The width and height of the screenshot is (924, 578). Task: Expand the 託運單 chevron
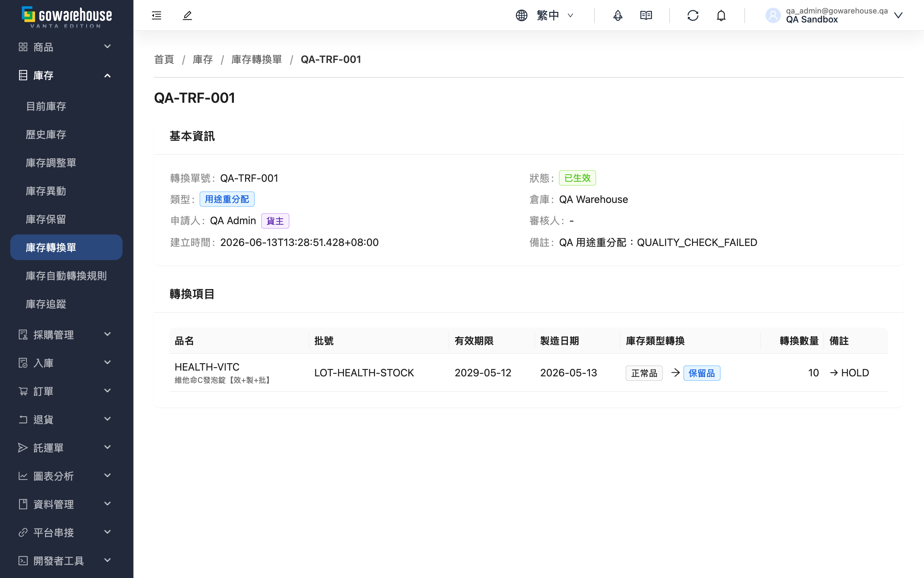[x=108, y=447]
